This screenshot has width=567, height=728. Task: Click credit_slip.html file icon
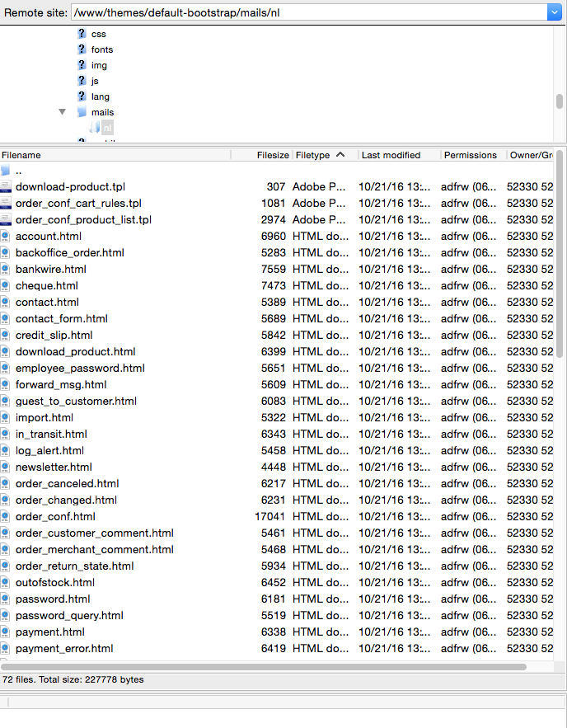click(5, 336)
